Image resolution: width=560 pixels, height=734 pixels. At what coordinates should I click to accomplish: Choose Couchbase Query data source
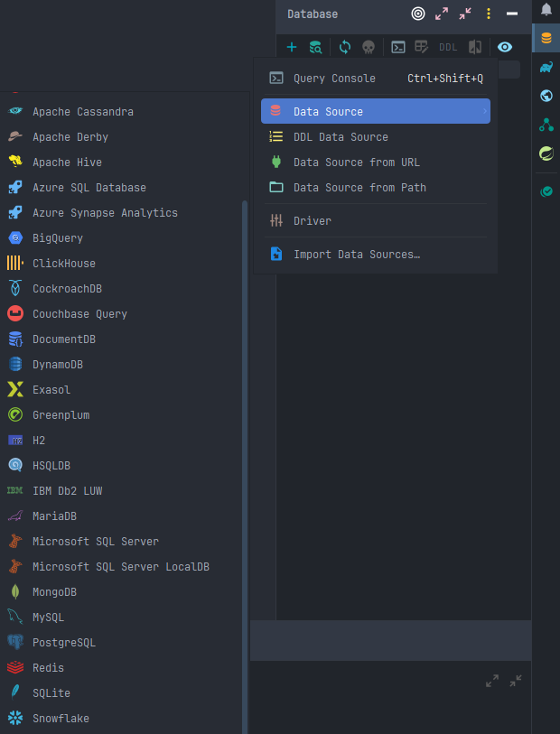click(x=123, y=313)
